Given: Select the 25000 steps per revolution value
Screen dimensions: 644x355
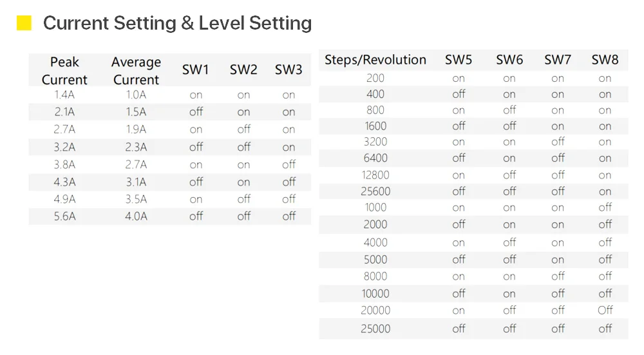Looking at the screenshot, I should coord(375,329).
